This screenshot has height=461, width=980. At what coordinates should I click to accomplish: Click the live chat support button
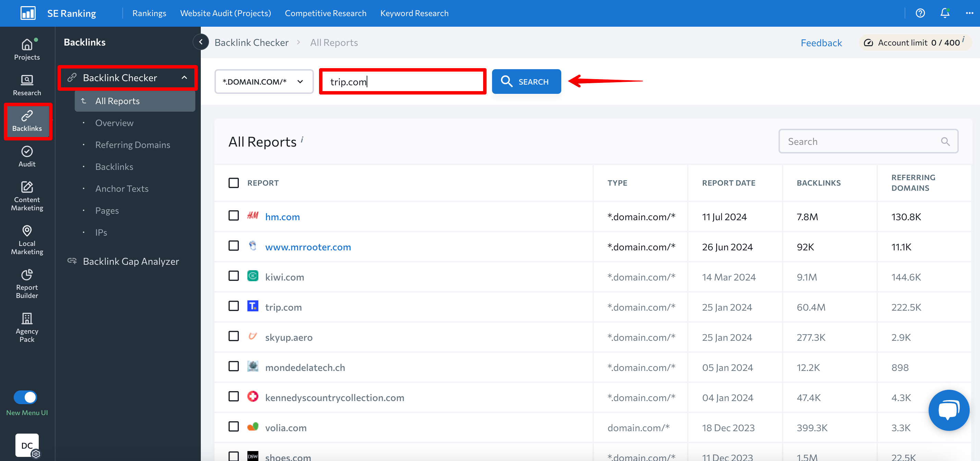point(947,412)
